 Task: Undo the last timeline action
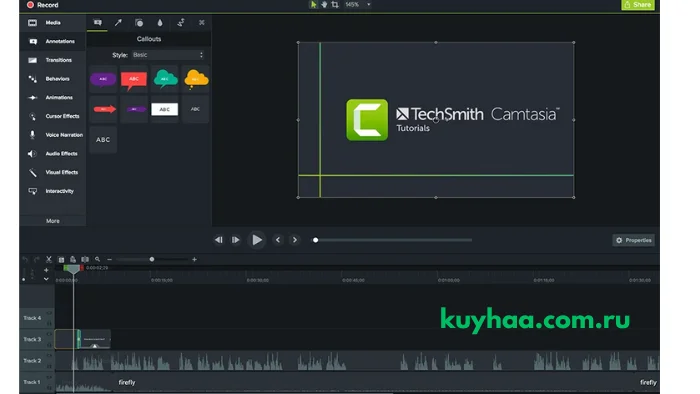point(25,259)
